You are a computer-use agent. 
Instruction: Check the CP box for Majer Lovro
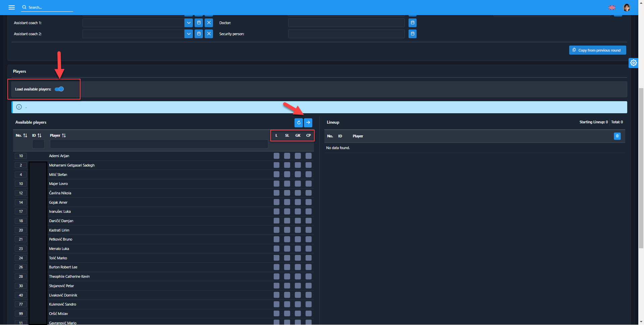tap(309, 184)
